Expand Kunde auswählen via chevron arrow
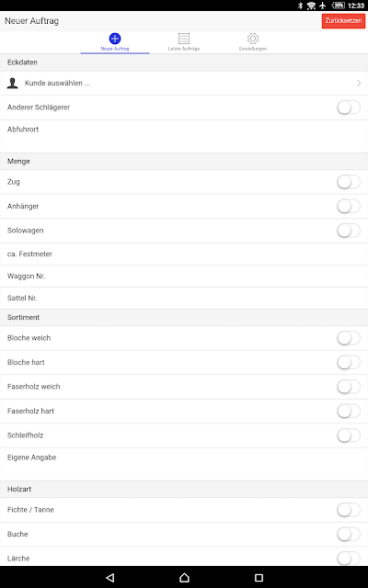Screen dimensions: 368x588 (x=359, y=84)
